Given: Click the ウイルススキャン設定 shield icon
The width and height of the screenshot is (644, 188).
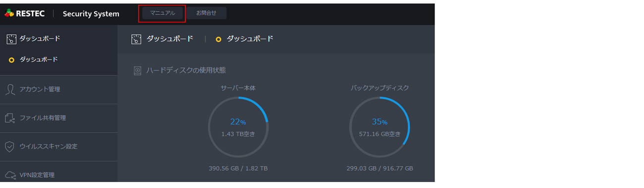Looking at the screenshot, I should coord(10,146).
